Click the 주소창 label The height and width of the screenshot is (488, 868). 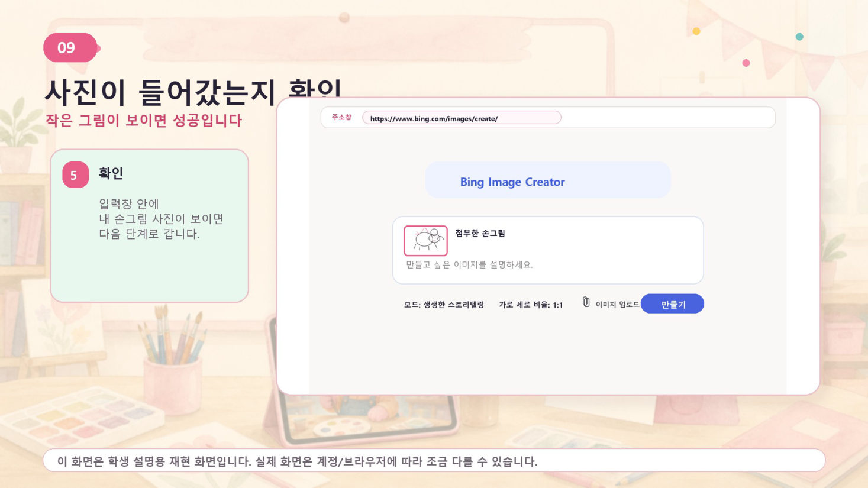(341, 117)
